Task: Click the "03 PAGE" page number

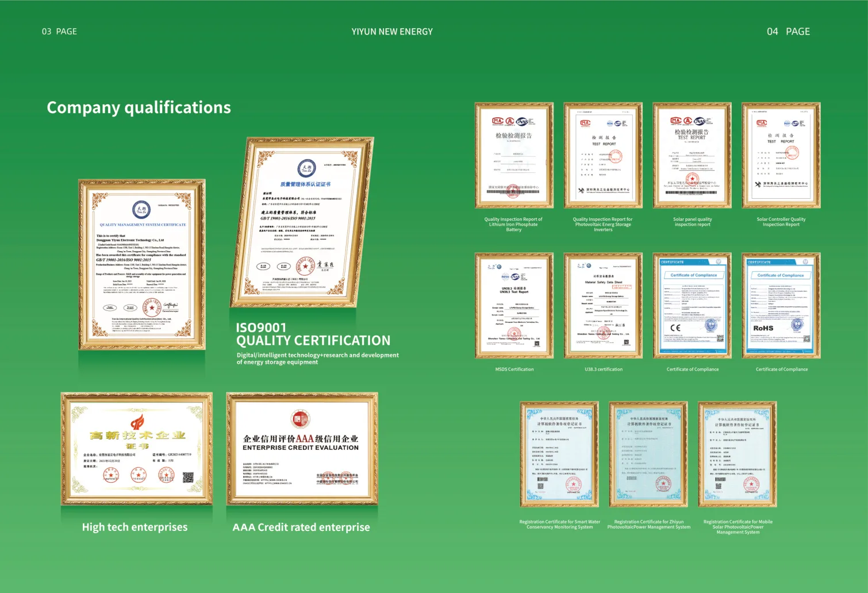Action: click(59, 32)
